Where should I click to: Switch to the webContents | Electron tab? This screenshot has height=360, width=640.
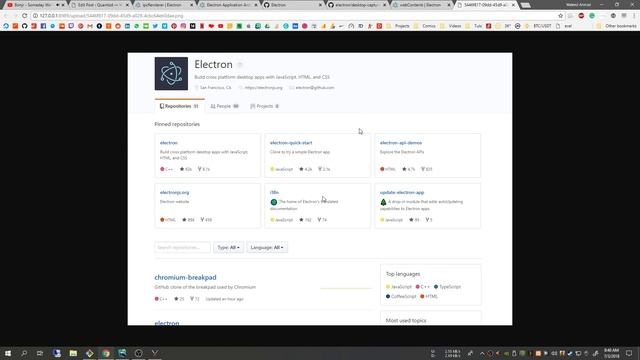pos(422,5)
